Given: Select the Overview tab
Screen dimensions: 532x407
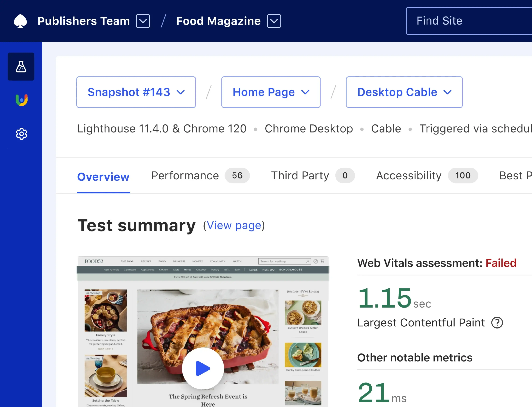Looking at the screenshot, I should pos(103,177).
